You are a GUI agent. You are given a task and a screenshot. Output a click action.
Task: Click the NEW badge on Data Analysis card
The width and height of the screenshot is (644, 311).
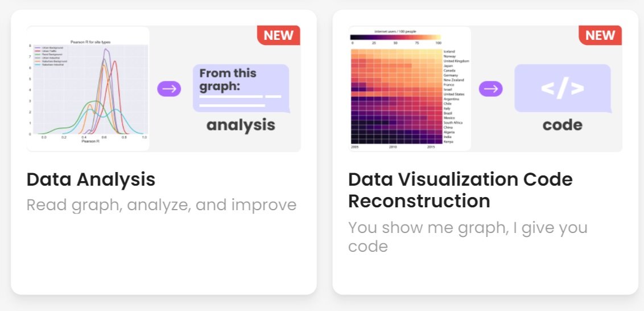[278, 35]
